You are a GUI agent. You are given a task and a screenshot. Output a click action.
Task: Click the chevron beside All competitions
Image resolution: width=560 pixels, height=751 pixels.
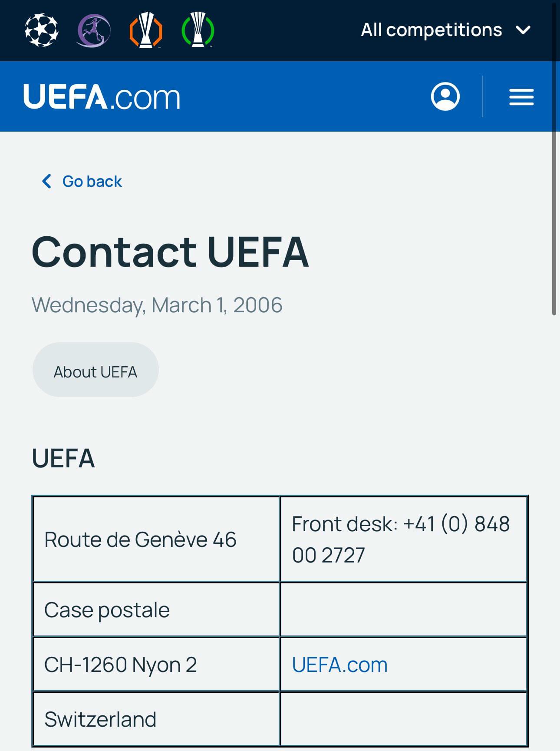(523, 30)
